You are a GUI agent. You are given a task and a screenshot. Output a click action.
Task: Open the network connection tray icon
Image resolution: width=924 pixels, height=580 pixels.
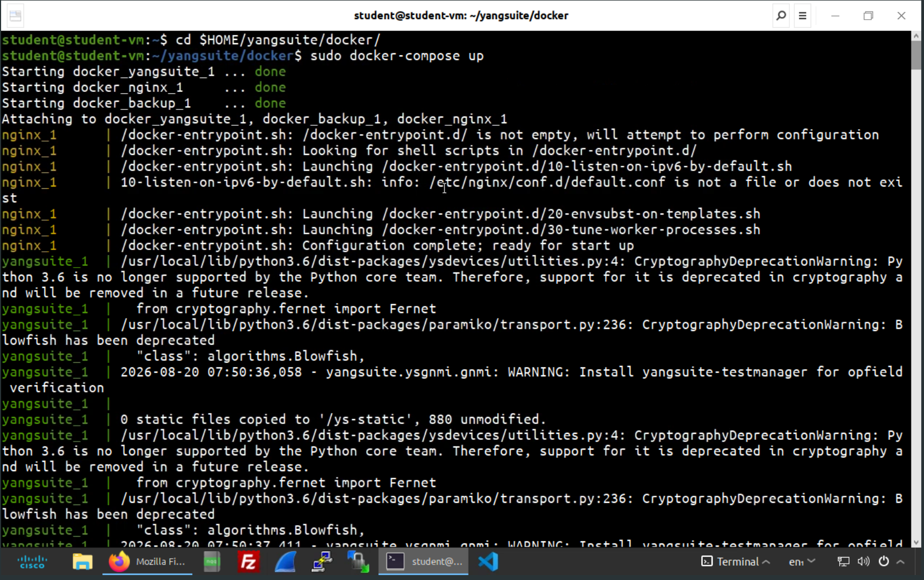point(844,562)
